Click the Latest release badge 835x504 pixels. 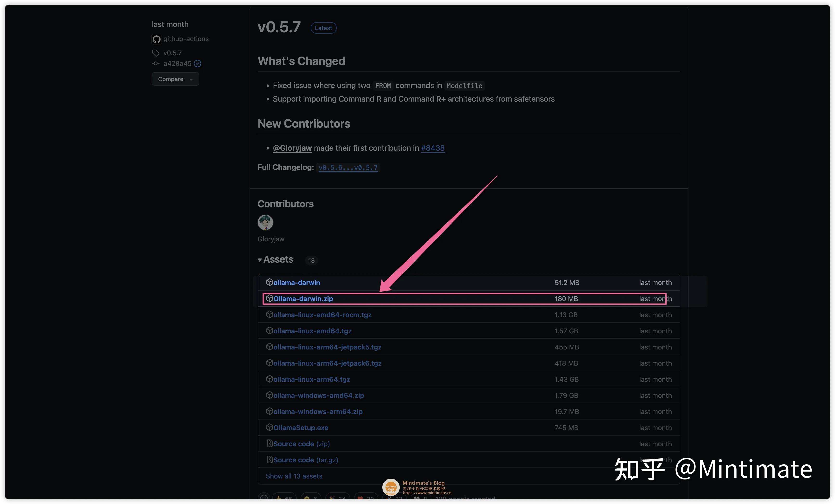pos(323,28)
